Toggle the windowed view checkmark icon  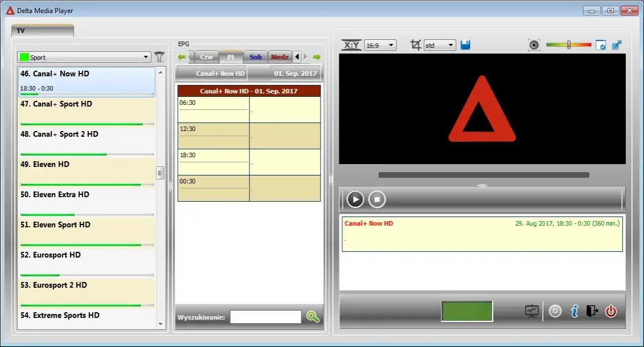coord(601,44)
